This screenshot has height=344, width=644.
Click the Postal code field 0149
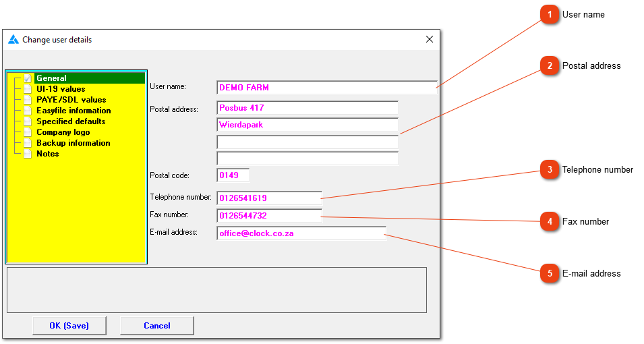pos(233,175)
